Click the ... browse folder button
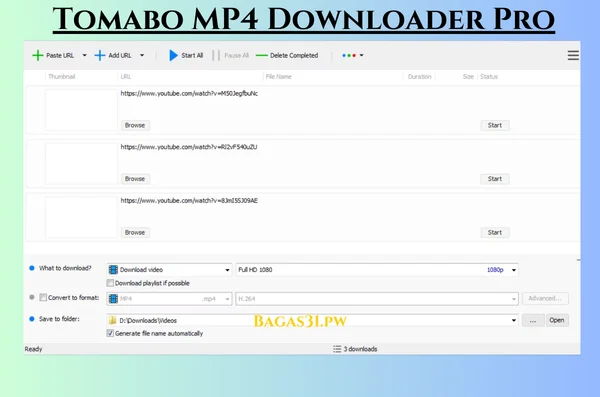The image size is (600, 397). tap(533, 320)
